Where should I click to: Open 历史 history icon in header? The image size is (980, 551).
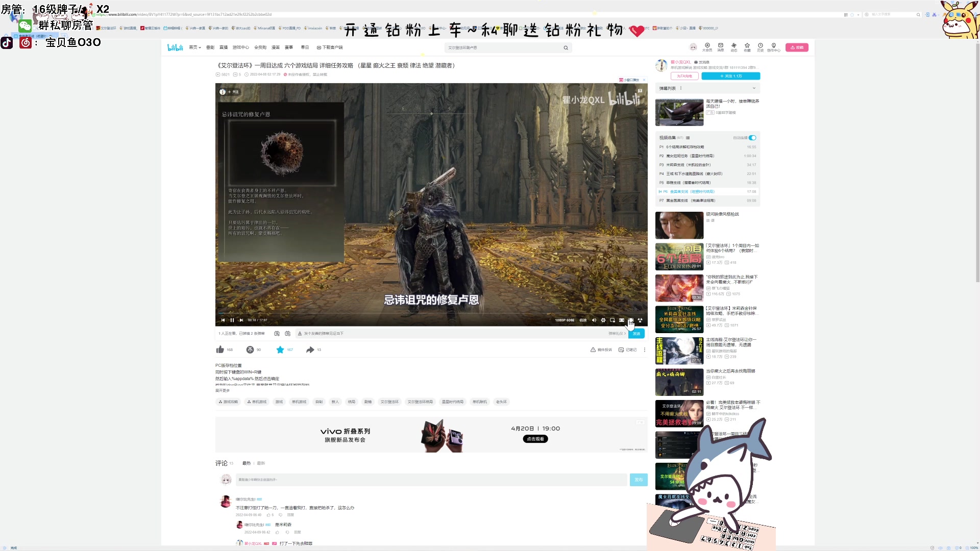(x=761, y=47)
